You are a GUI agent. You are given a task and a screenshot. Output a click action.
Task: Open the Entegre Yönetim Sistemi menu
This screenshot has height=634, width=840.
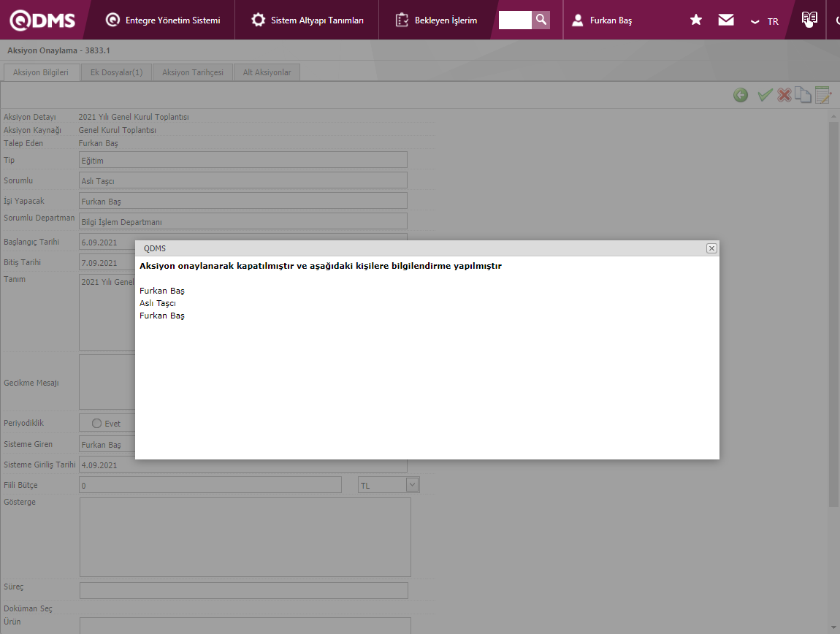[163, 20]
